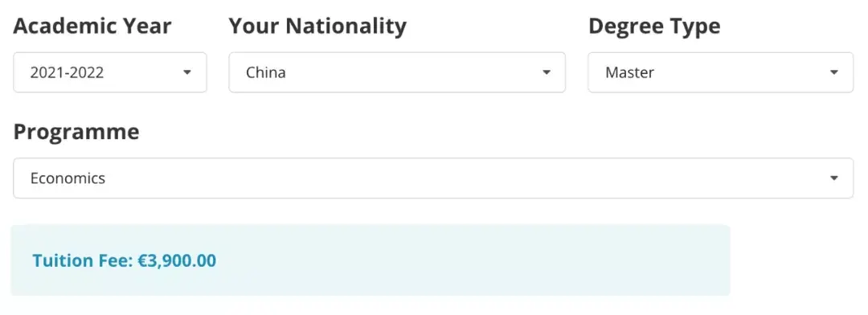Click the Economics text in the Programme box
This screenshot has width=868, height=315.
click(68, 178)
